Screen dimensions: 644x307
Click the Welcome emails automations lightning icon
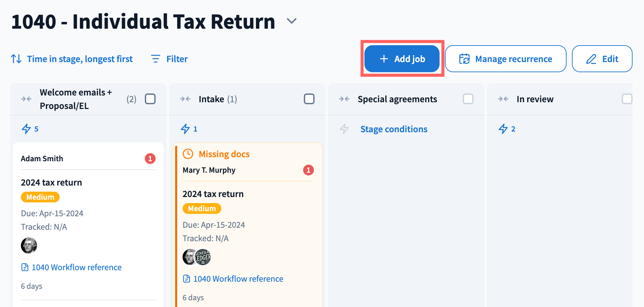pos(26,129)
